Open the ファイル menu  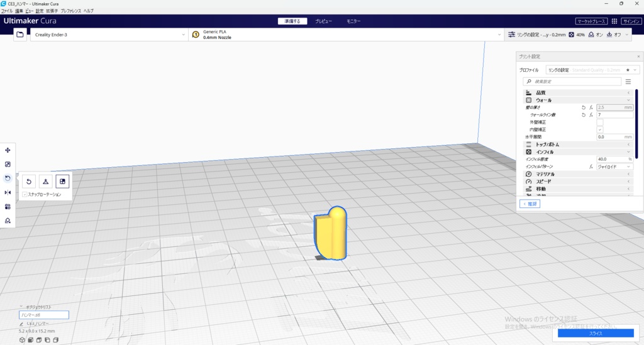[7, 11]
